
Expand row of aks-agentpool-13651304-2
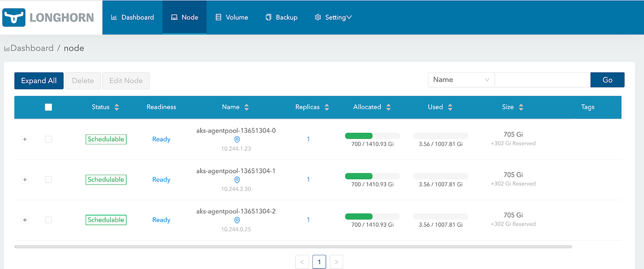tap(25, 220)
